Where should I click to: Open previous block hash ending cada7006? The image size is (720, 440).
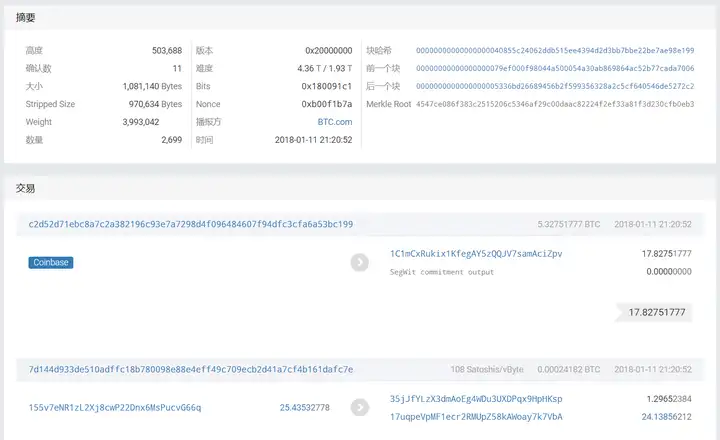555,68
